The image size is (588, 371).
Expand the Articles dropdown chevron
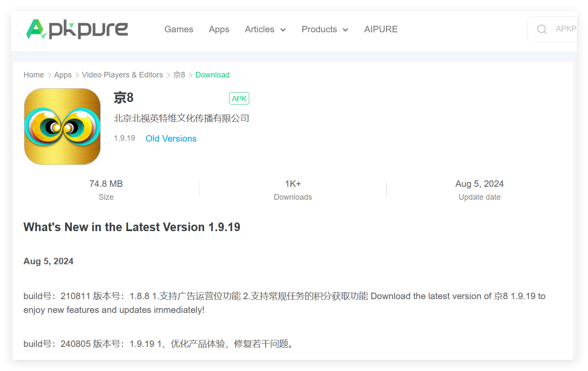coord(283,30)
